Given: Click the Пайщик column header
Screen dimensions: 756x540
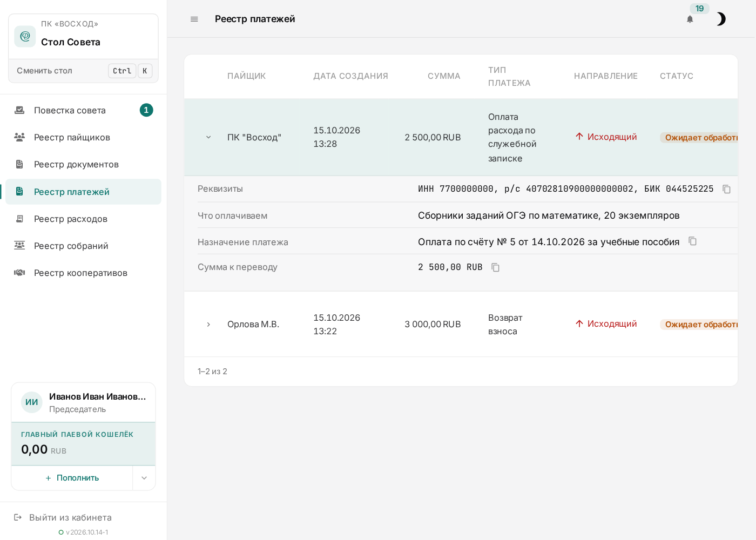Looking at the screenshot, I should coord(247,76).
